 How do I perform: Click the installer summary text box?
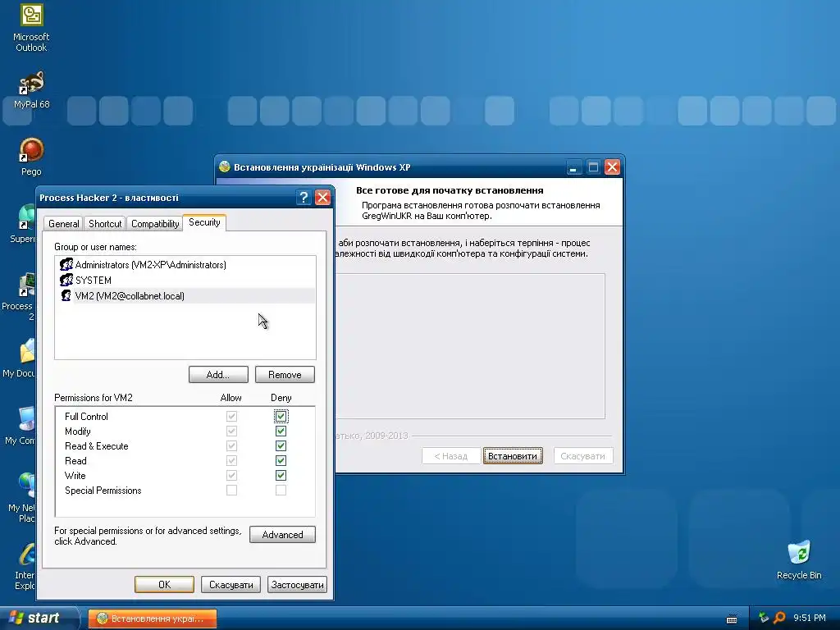coord(470,346)
